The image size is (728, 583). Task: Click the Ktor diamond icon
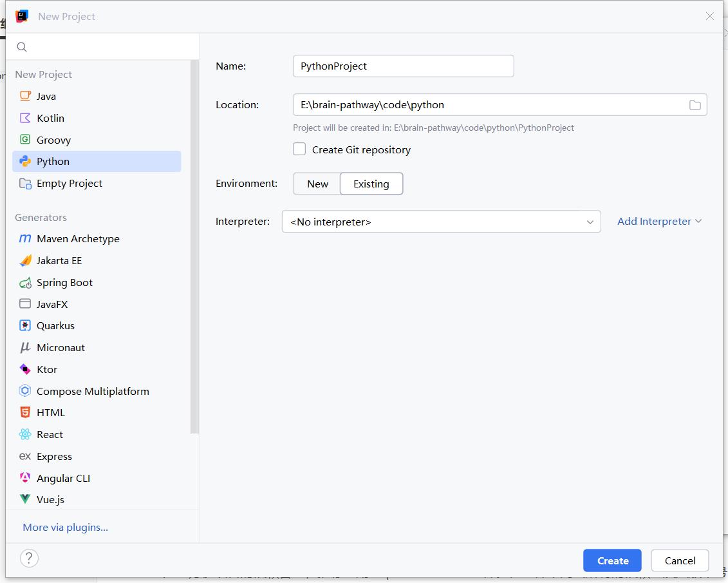[25, 369]
